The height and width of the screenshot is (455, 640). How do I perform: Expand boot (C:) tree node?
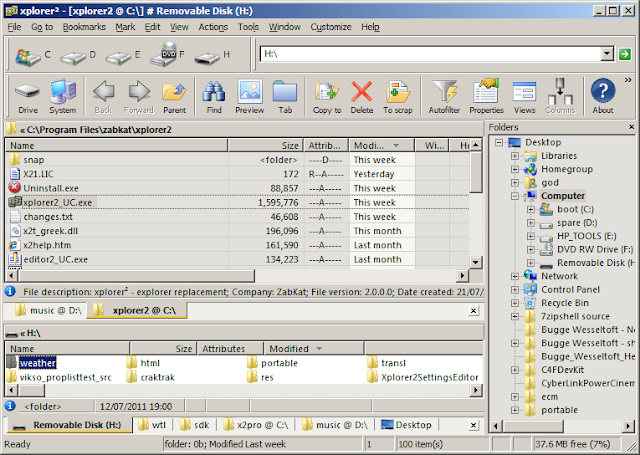click(531, 209)
